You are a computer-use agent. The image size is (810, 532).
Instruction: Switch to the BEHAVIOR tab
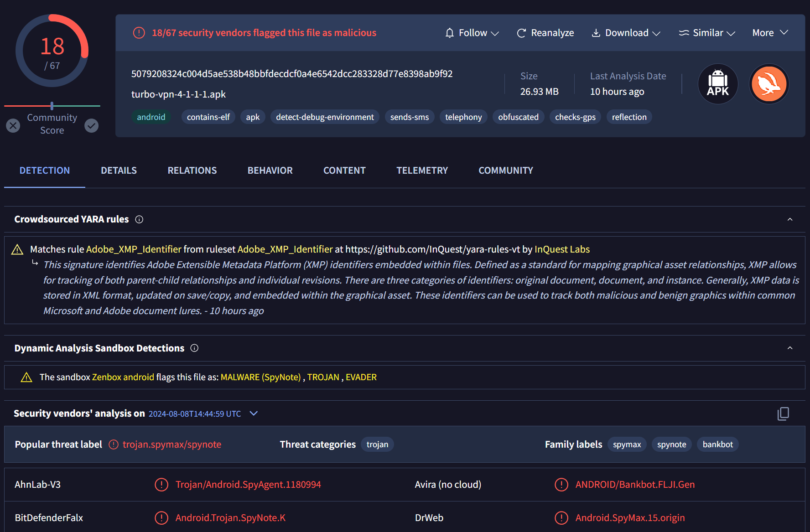[270, 170]
